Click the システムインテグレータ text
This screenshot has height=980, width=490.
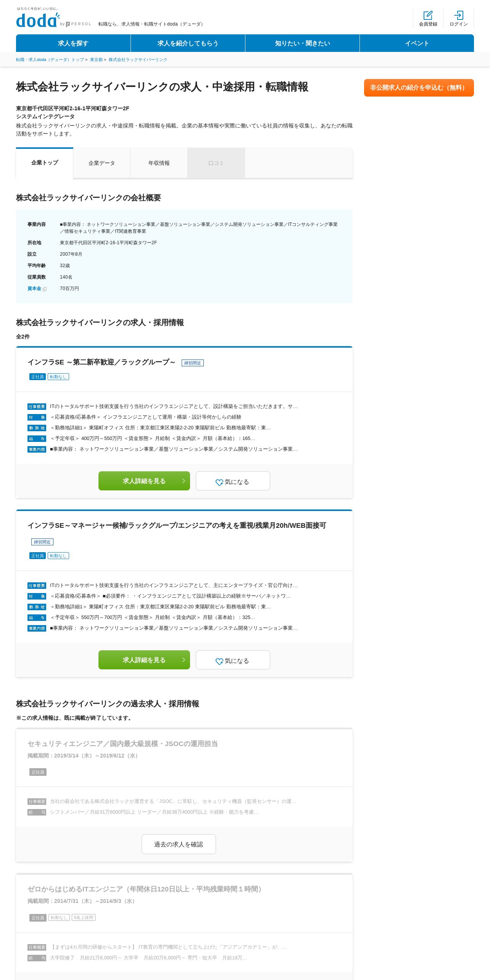click(45, 116)
